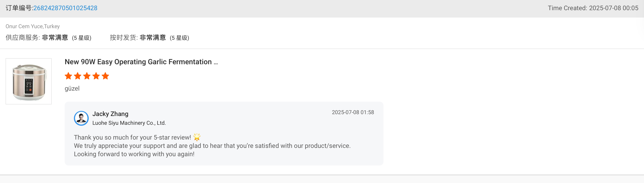Click the Jacky Zhang name
644x183 pixels.
pyautogui.click(x=110, y=114)
